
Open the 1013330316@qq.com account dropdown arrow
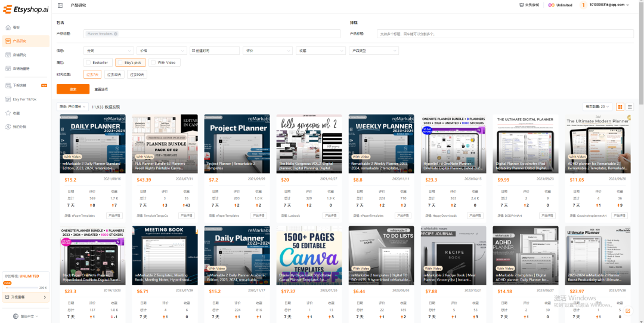click(627, 5)
